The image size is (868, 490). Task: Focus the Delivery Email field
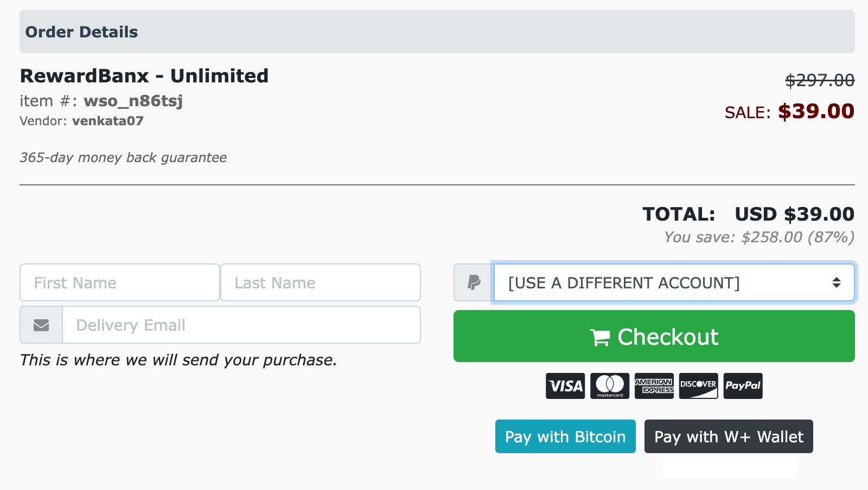click(241, 325)
